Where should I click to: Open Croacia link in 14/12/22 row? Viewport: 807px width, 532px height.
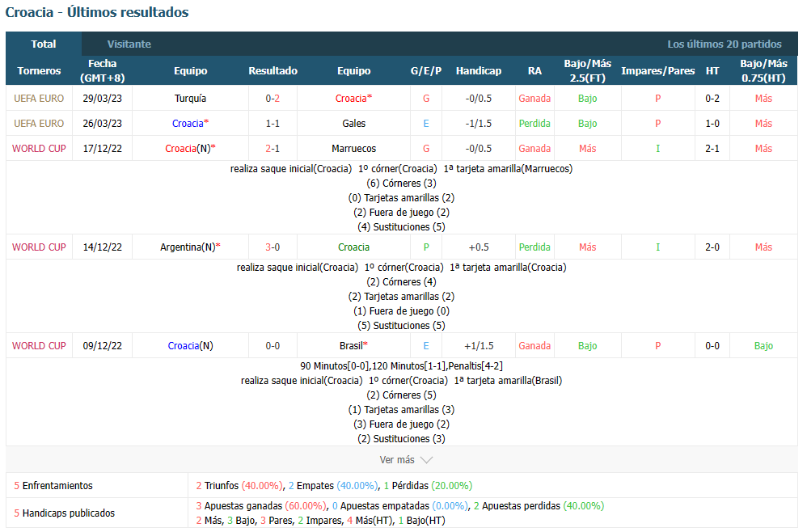[353, 247]
